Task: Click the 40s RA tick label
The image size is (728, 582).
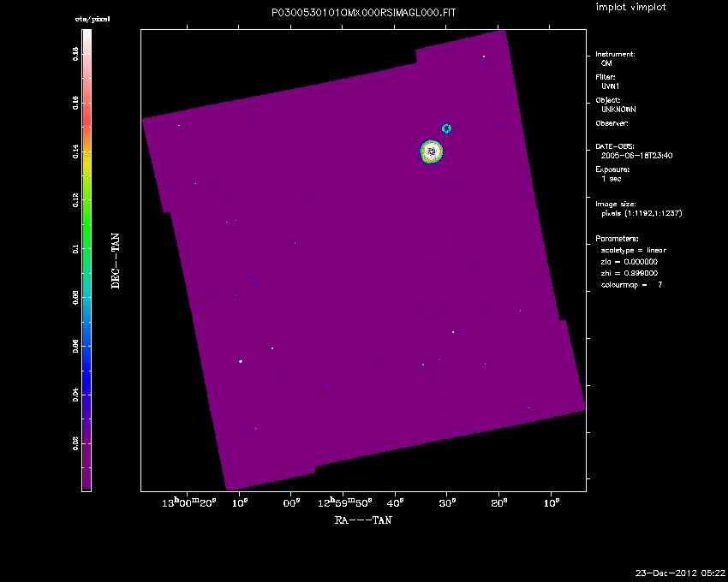Action: point(395,503)
